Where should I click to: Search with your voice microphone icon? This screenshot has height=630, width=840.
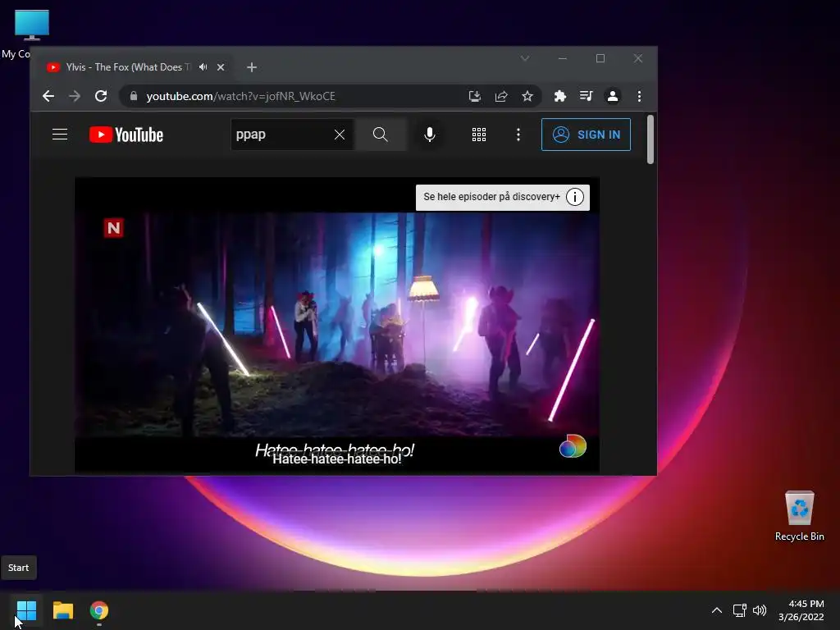[430, 135]
